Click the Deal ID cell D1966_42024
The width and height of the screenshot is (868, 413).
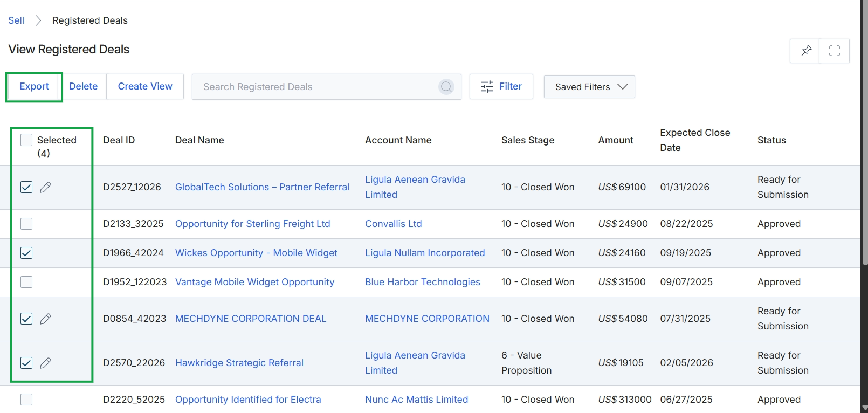133,253
